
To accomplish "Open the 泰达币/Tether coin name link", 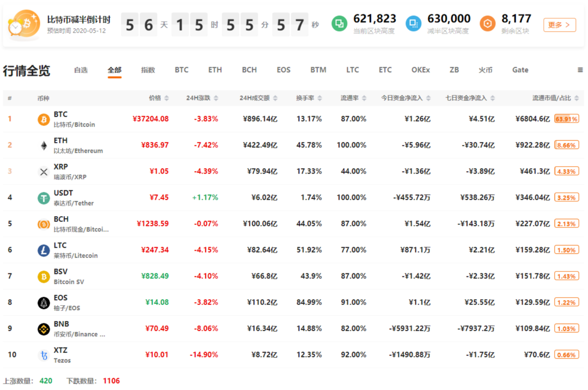I will point(74,204).
